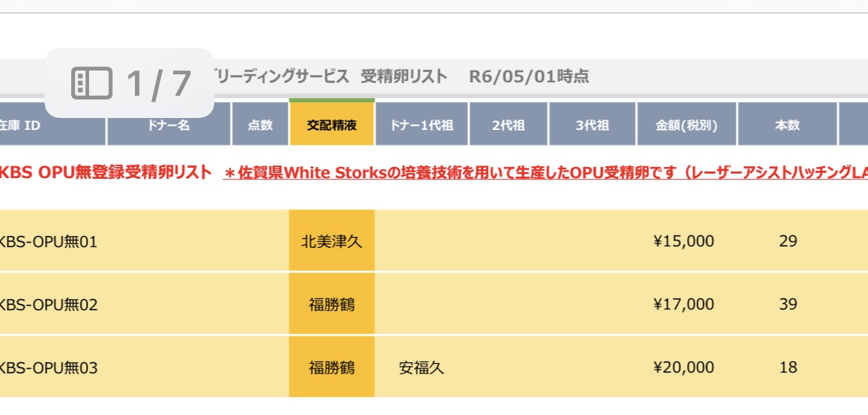Click the 点数 column header
This screenshot has width=868, height=415.
click(x=260, y=125)
